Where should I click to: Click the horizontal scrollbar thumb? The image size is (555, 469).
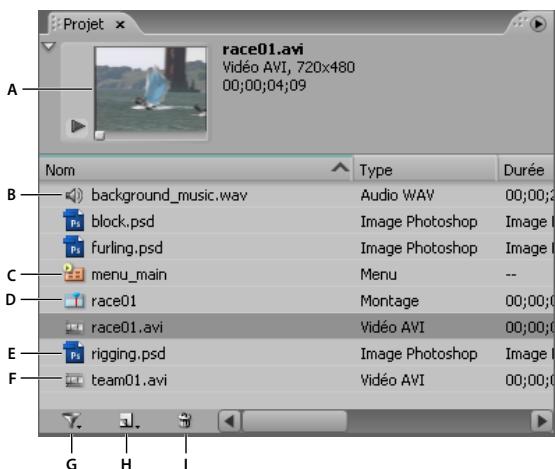[294, 421]
